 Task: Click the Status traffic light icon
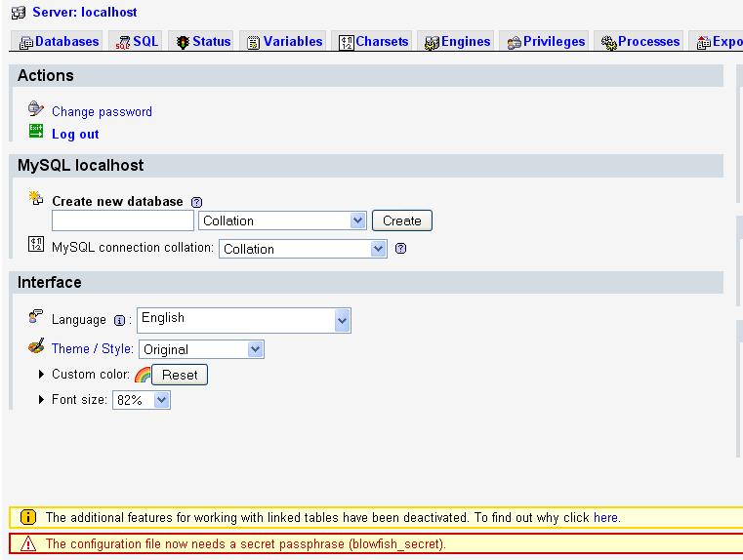pyautogui.click(x=183, y=43)
